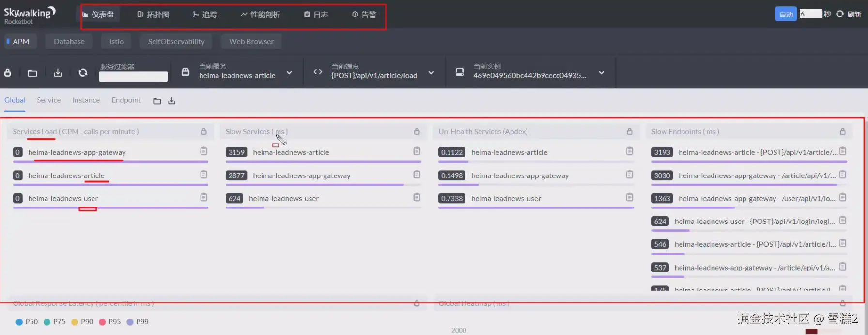868x335 pixels.
Task: Switch to the Instance tab
Action: [x=86, y=100]
